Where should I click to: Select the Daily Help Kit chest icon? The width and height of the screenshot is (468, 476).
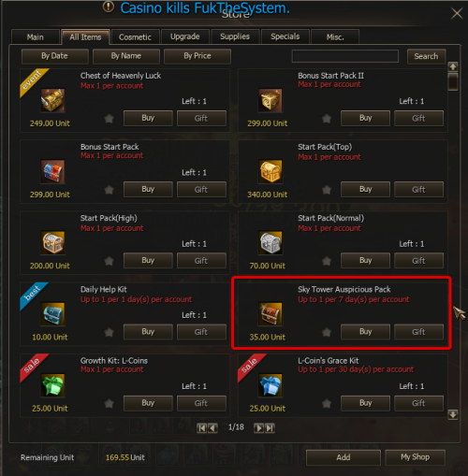click(52, 314)
